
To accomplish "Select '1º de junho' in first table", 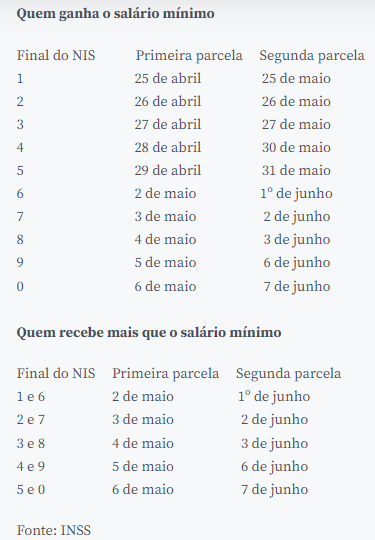I will [296, 194].
